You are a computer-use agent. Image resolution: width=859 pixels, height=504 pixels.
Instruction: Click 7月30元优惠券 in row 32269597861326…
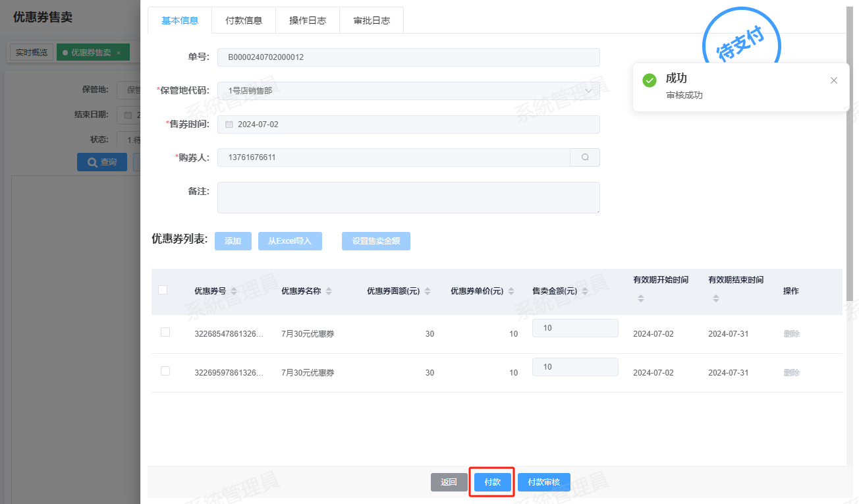point(308,373)
